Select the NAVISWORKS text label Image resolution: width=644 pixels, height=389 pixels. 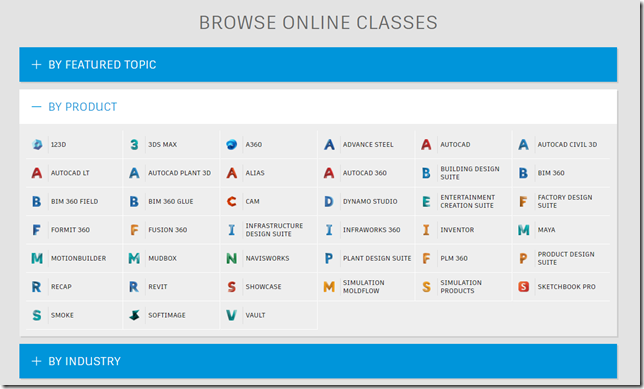267,258
